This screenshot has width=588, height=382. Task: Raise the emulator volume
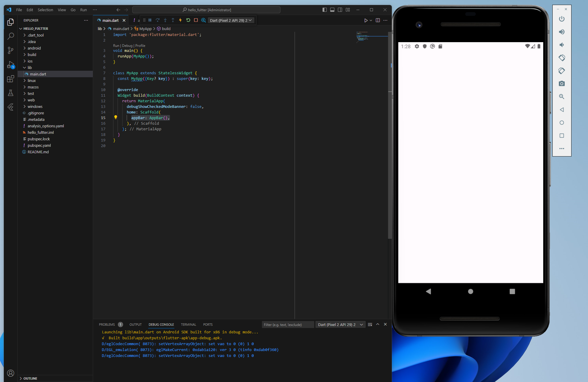[x=562, y=32]
